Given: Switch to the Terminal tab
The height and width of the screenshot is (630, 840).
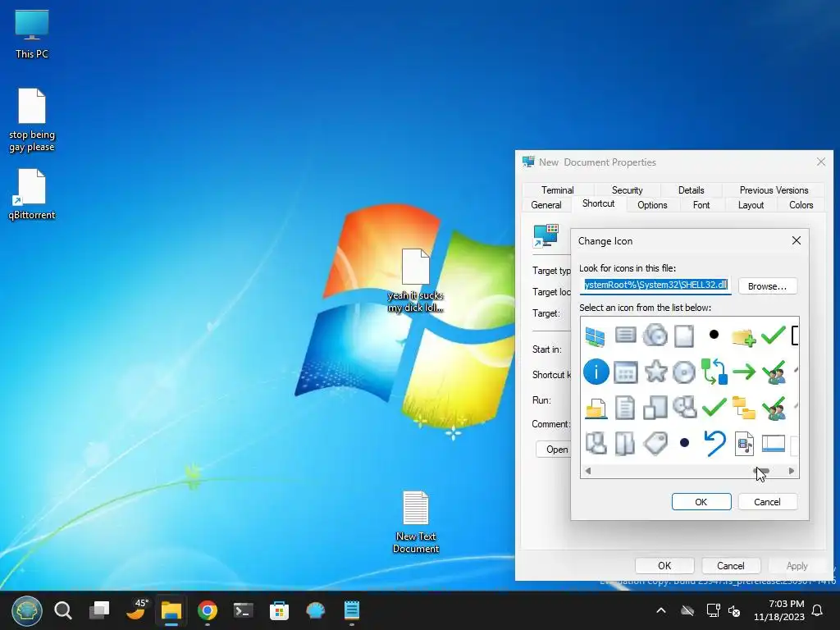Looking at the screenshot, I should point(557,189).
